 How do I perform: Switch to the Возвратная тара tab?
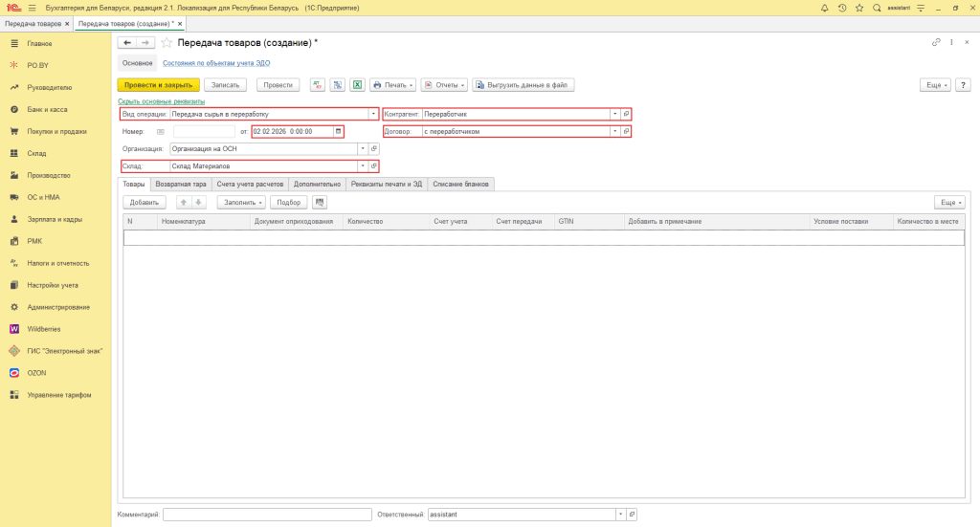point(181,184)
